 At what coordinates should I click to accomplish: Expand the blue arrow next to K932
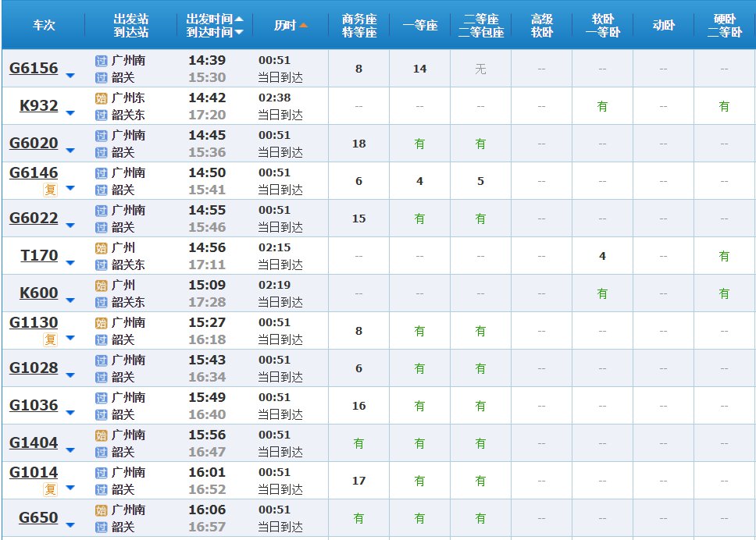click(x=70, y=113)
